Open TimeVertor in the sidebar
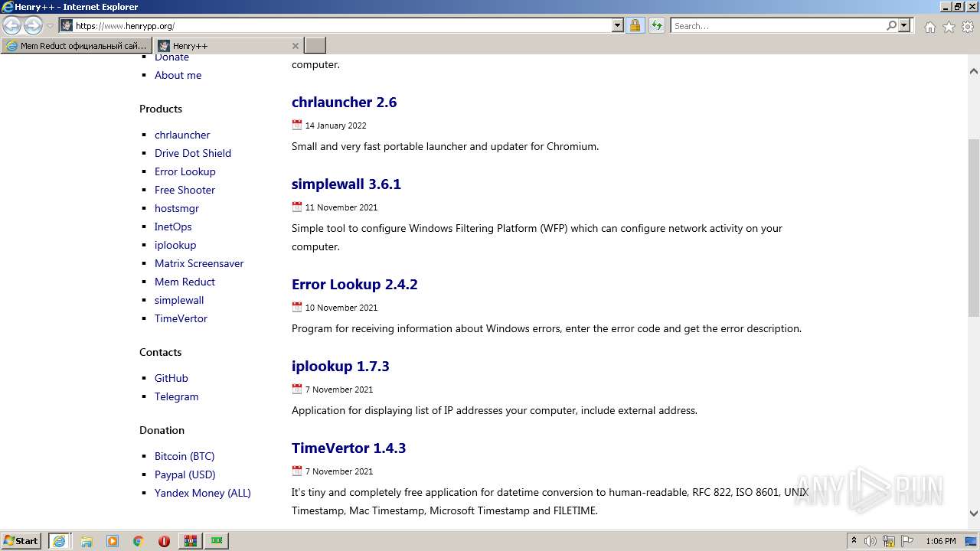The height and width of the screenshot is (551, 980). [x=181, y=318]
